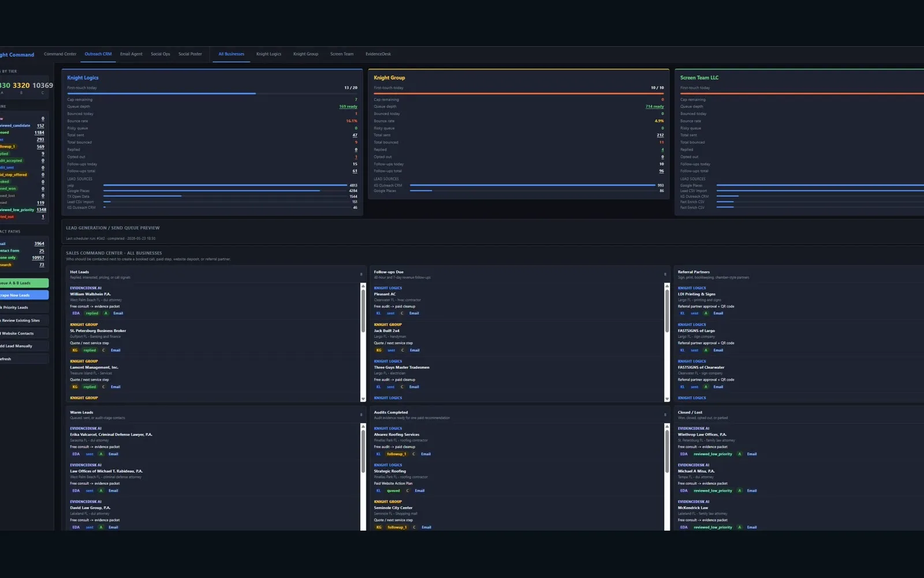Image resolution: width=924 pixels, height=578 pixels.
Task: Click the Audits Completed panel handle icon
Action: pos(665,415)
